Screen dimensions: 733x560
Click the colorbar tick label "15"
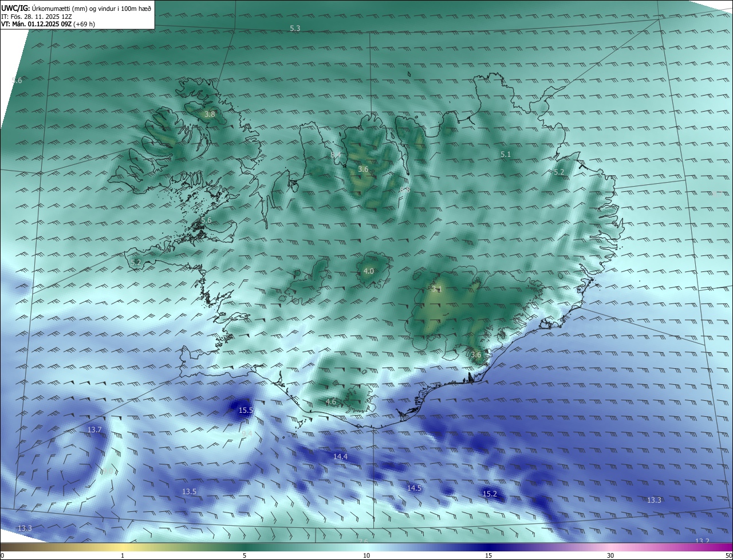(x=488, y=555)
